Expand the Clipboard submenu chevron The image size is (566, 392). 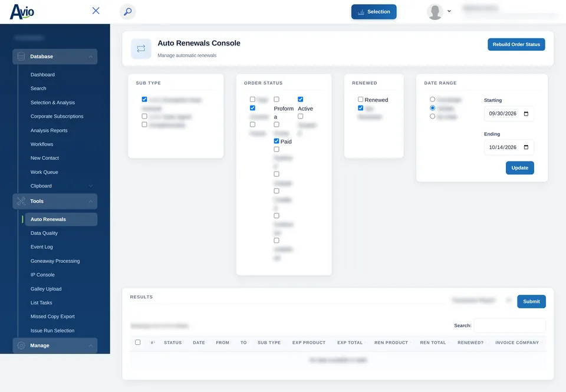click(x=91, y=186)
